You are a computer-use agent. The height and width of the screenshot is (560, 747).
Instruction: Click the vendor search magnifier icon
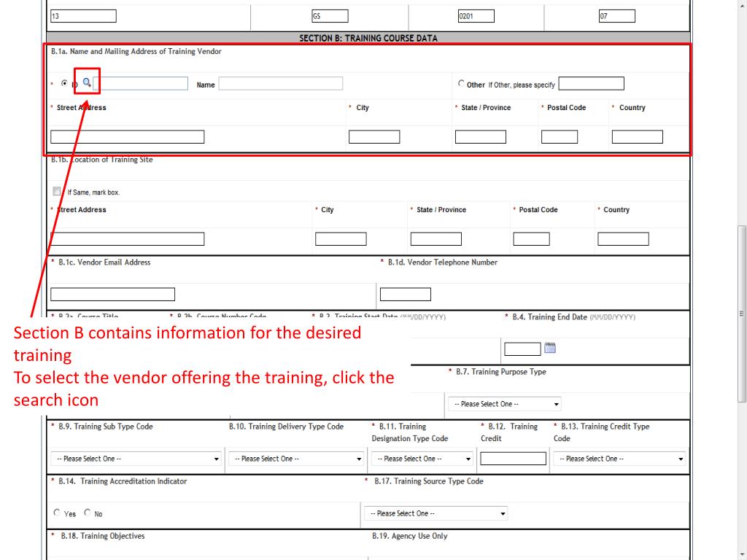tap(87, 82)
